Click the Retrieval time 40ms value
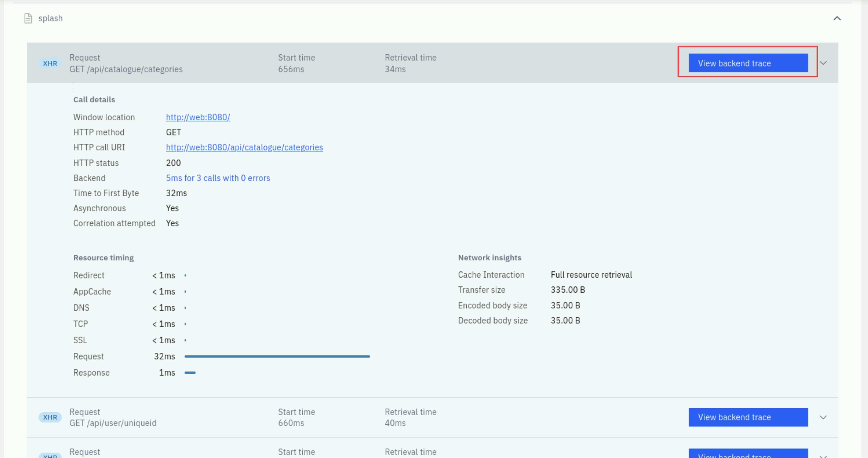The width and height of the screenshot is (868, 458). coord(395,423)
